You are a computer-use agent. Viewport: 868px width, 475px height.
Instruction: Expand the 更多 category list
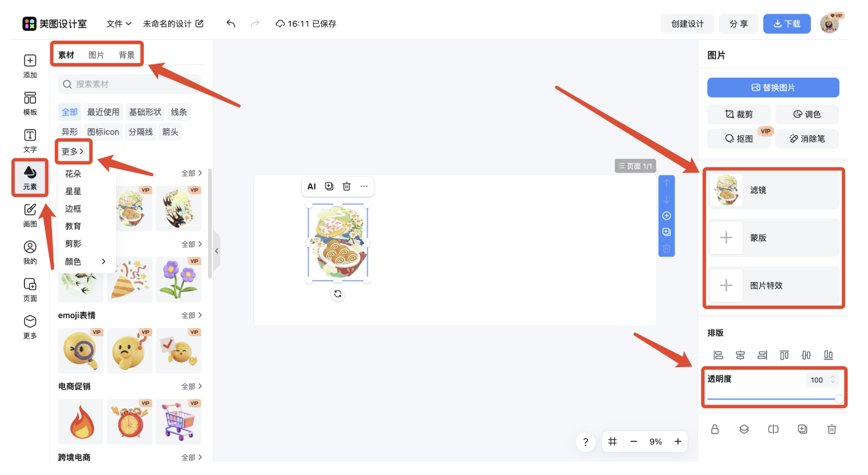point(73,152)
